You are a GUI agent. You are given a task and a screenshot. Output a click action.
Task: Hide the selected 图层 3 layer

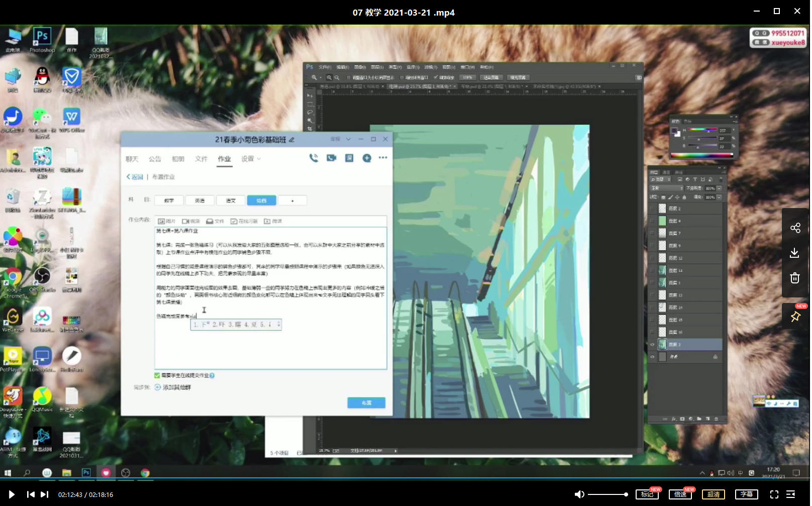[653, 345]
